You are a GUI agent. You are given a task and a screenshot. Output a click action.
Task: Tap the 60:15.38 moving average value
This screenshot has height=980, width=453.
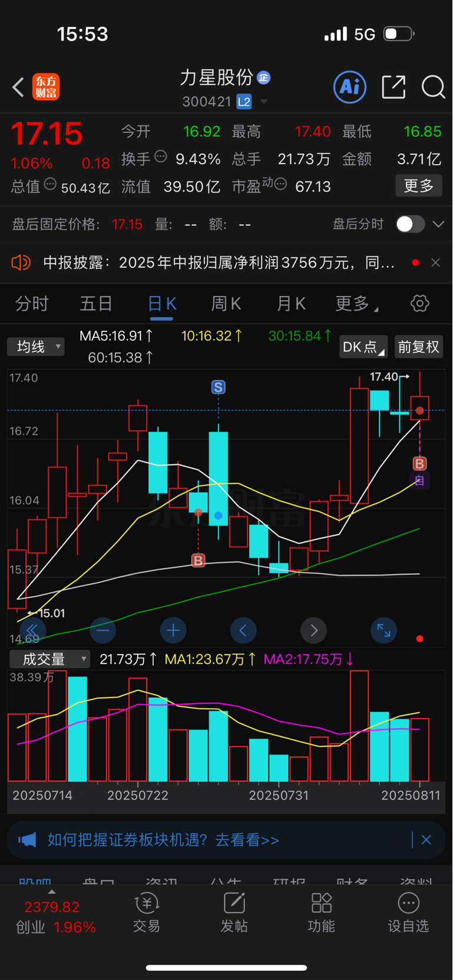[121, 357]
